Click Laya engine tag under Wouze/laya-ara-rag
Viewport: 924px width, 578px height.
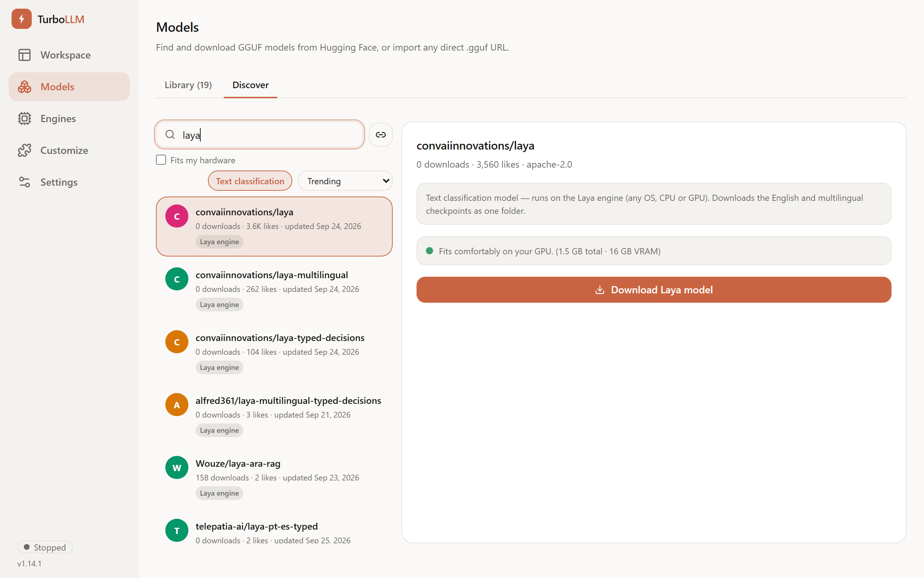[x=219, y=493]
